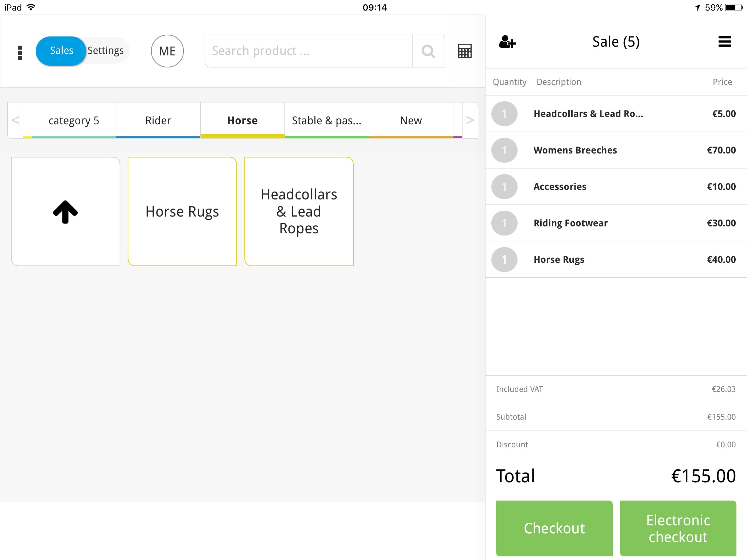Select the calculator icon
This screenshot has height=560, width=747.
click(x=465, y=51)
